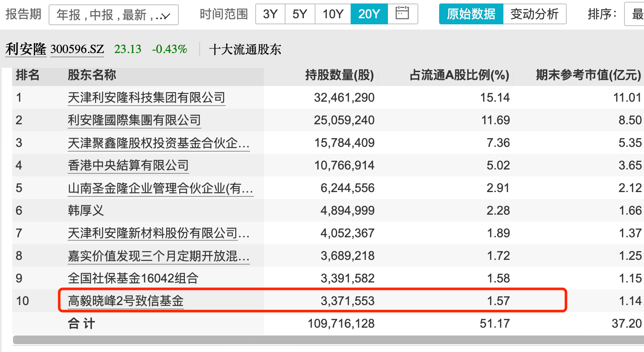Screen dimensions: 644x352
Task: Select holding quantity 3,371,553
Action: [348, 301]
